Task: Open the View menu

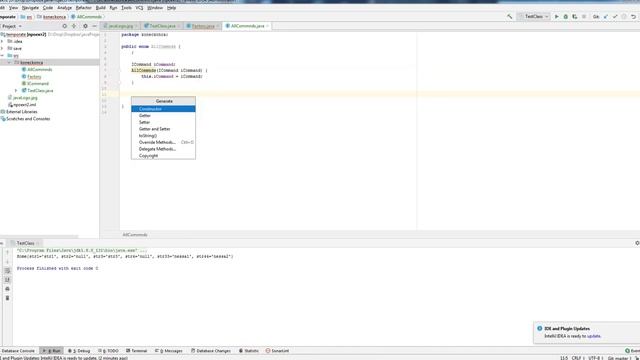Action: click(13, 8)
